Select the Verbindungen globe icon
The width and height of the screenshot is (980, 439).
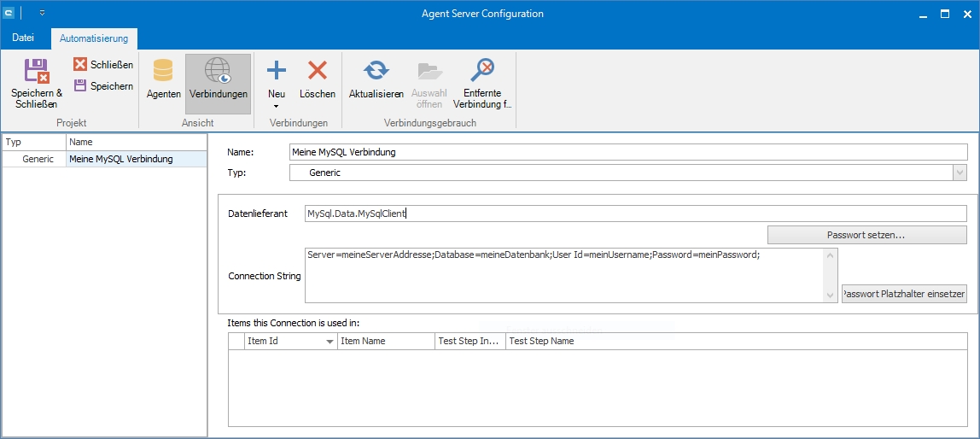[x=219, y=70]
